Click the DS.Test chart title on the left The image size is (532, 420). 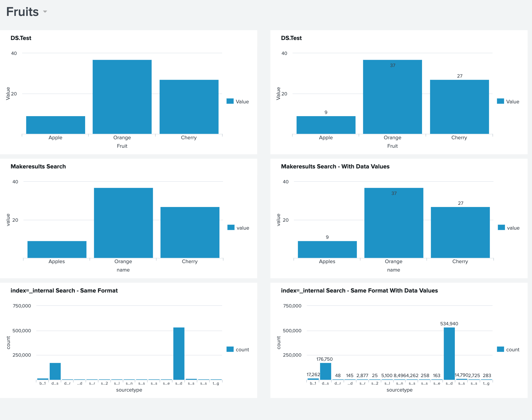click(21, 38)
